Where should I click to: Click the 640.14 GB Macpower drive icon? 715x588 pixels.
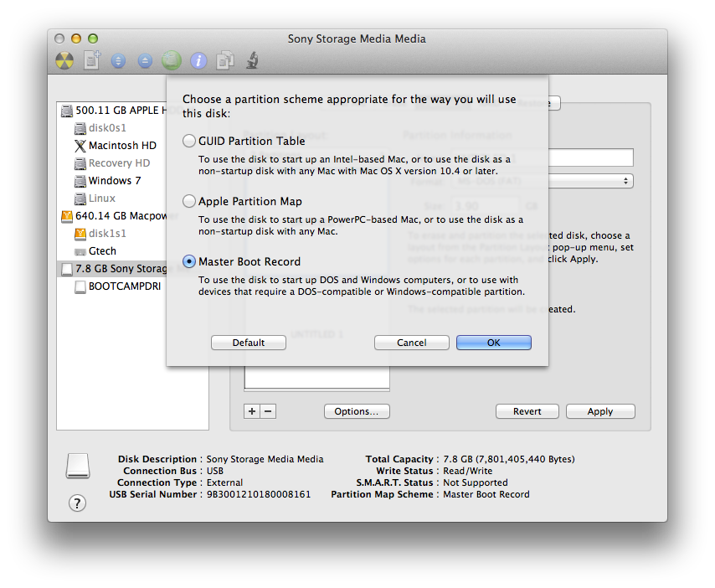pyautogui.click(x=67, y=216)
